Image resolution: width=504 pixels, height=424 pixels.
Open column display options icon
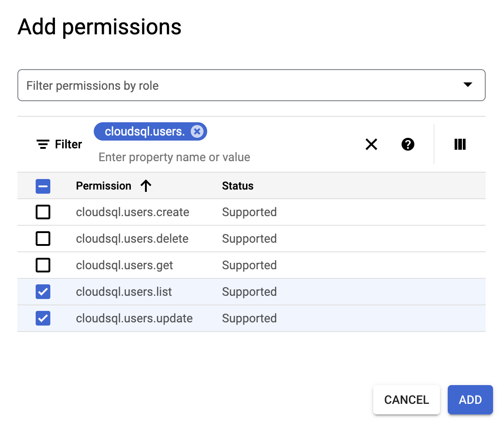460,145
